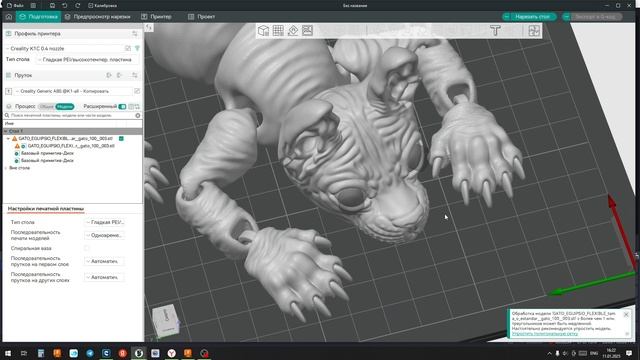This screenshot has height=360, width=640.
Task: Click the gear icon beside search field
Action: [x=138, y=116]
